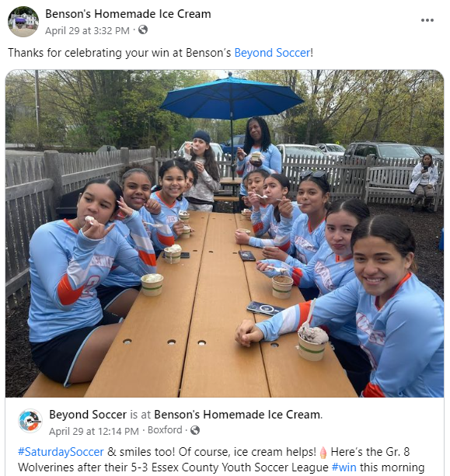Click Benson's Homemade Ice Cream profile picture
450x476 pixels.
point(23,22)
